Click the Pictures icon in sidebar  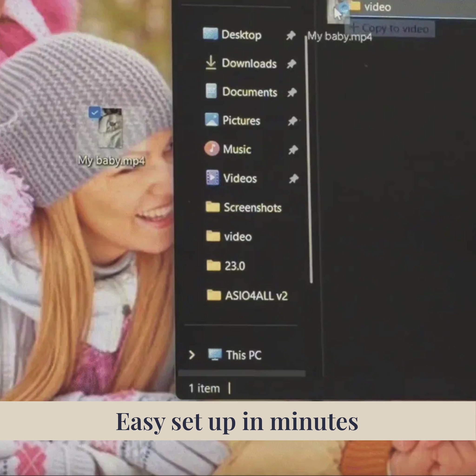[212, 120]
